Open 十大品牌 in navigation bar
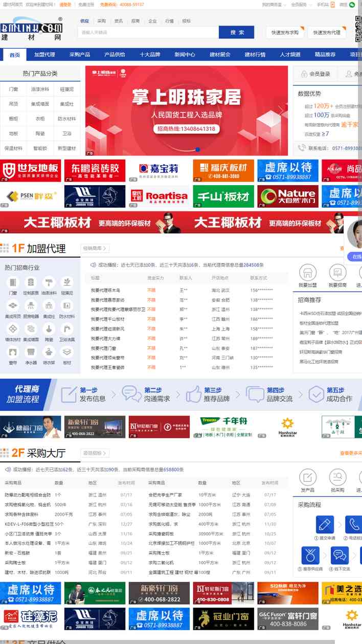 [x=150, y=55]
